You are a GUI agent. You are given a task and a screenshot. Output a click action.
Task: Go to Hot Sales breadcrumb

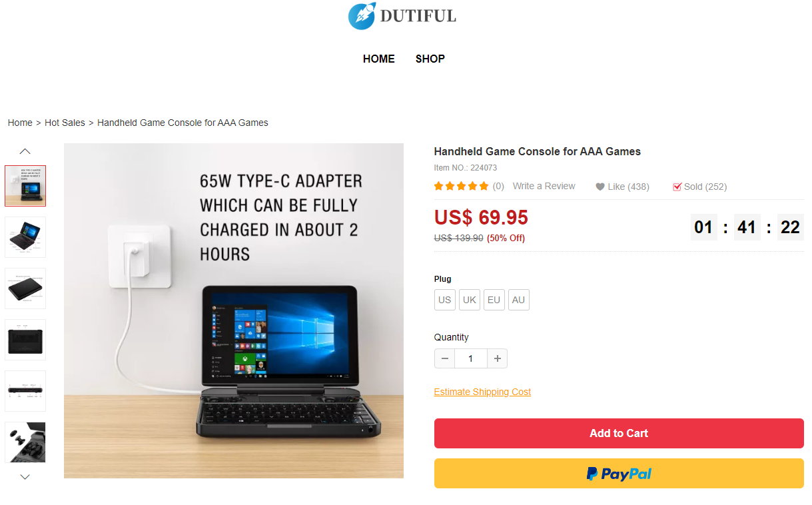click(65, 123)
